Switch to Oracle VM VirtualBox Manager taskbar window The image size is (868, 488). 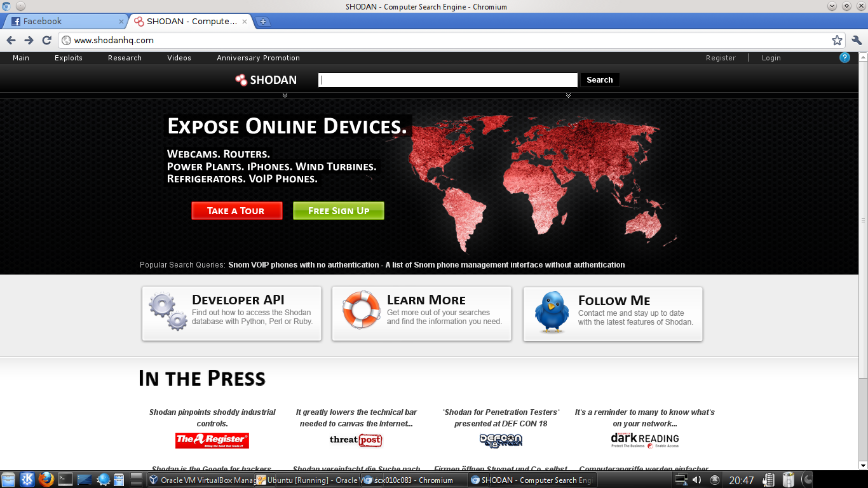click(x=201, y=480)
